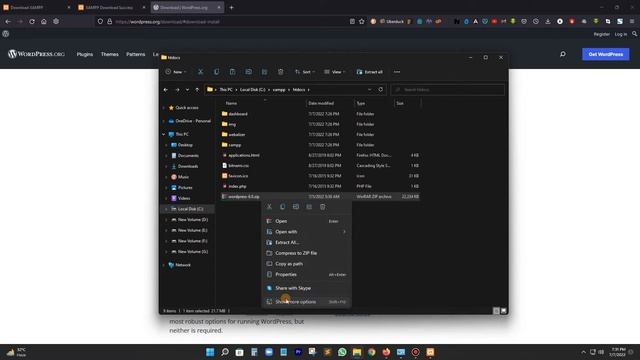Choose Properties in context menu

click(306, 275)
